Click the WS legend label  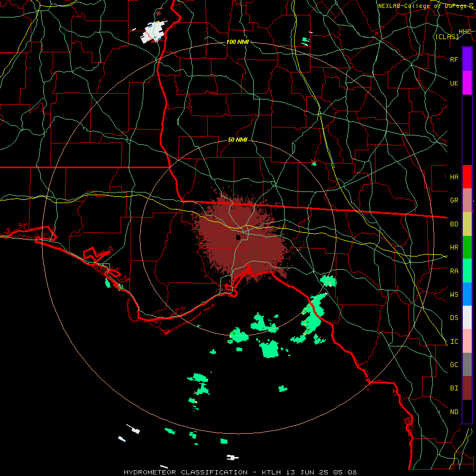(x=454, y=294)
